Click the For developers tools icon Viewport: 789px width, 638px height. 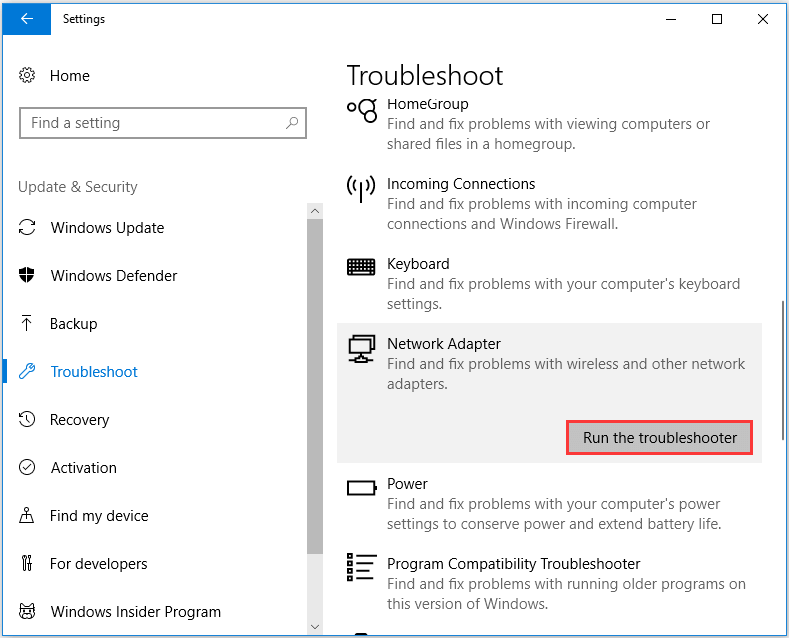tap(27, 563)
